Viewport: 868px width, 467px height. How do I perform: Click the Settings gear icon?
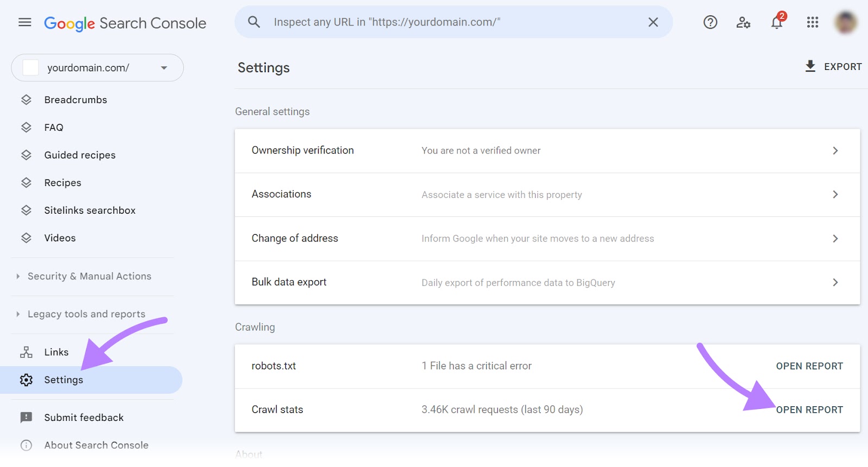26,380
